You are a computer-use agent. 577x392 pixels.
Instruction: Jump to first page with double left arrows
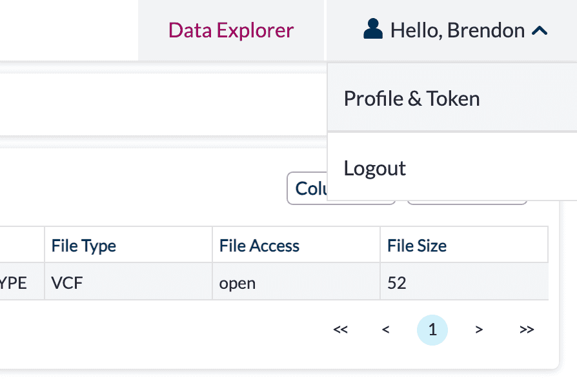(x=340, y=329)
